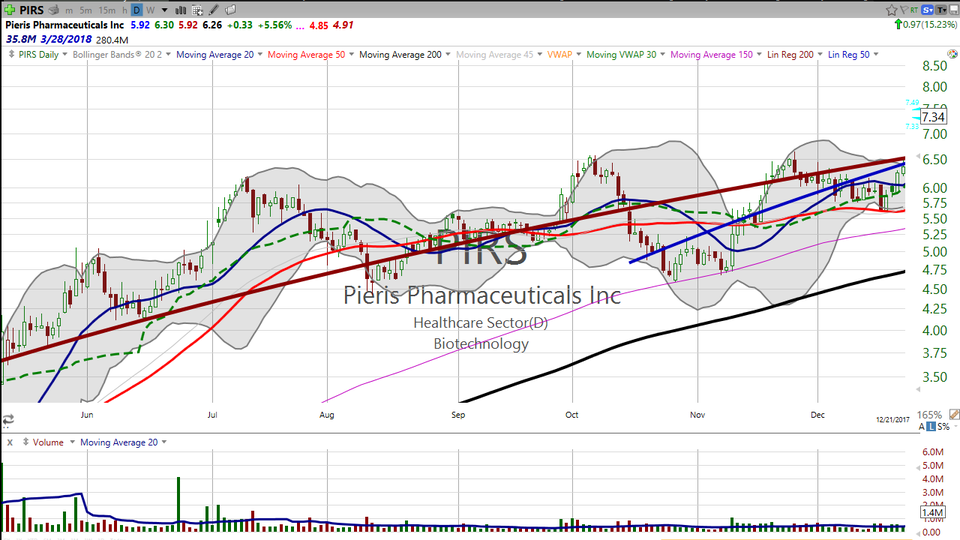Close the Volume pane with X
The image size is (960, 540).
coord(10,442)
